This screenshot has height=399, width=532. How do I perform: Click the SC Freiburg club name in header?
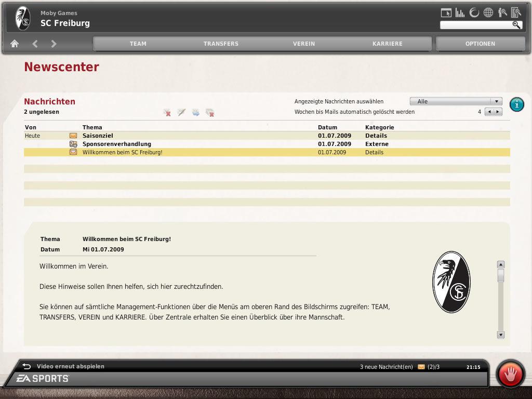pyautogui.click(x=65, y=23)
